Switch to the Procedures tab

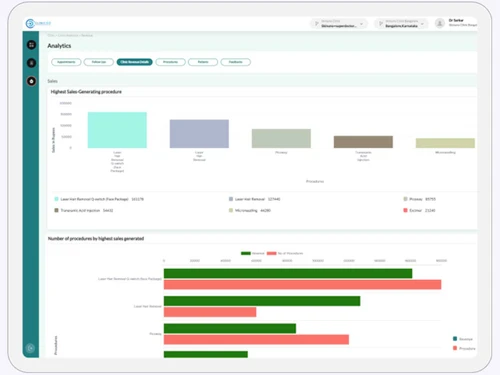coord(170,62)
